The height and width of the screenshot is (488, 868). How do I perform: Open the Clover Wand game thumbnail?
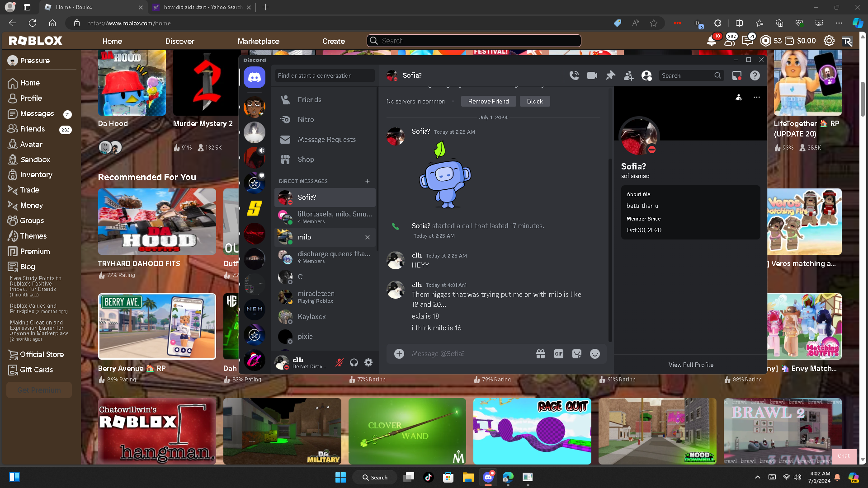(x=407, y=431)
